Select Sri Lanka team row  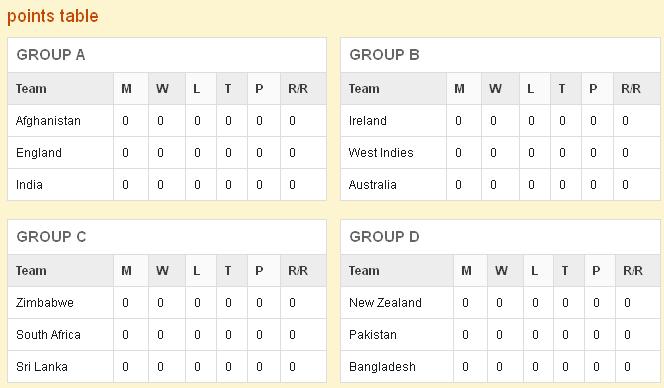(x=167, y=367)
